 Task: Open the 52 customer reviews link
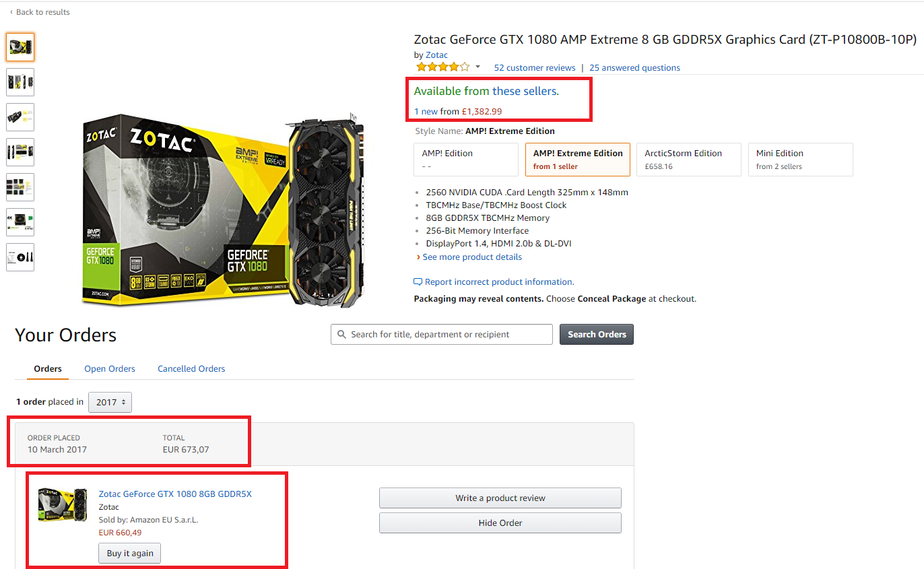pyautogui.click(x=535, y=68)
